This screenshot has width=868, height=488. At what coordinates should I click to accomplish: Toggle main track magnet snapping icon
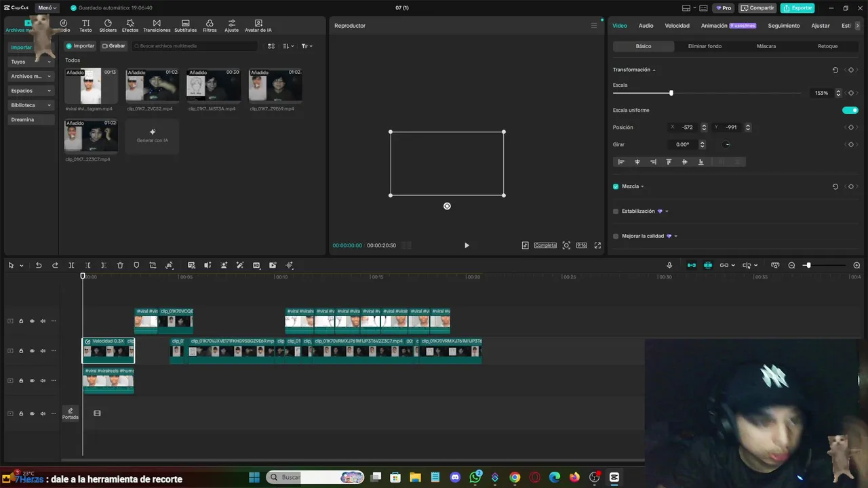click(692, 265)
